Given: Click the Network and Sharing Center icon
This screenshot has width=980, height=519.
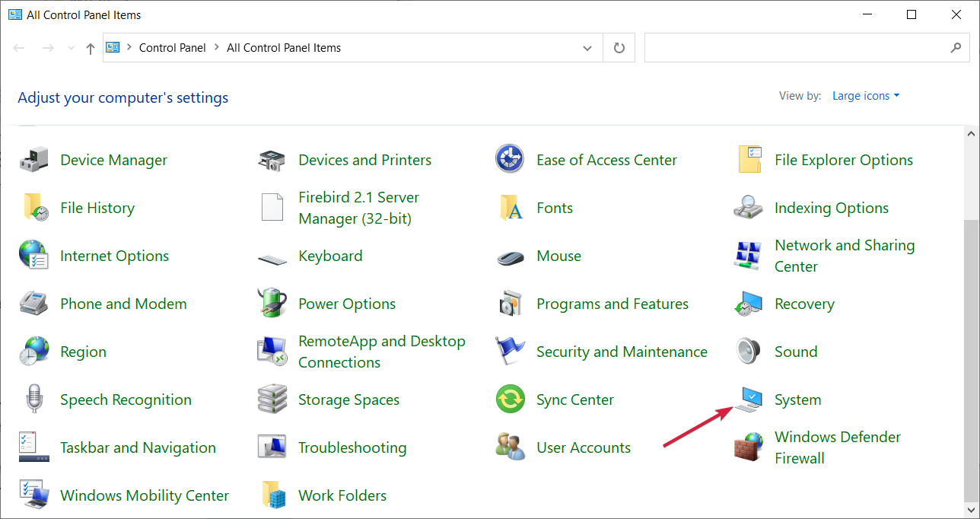Looking at the screenshot, I should click(748, 256).
